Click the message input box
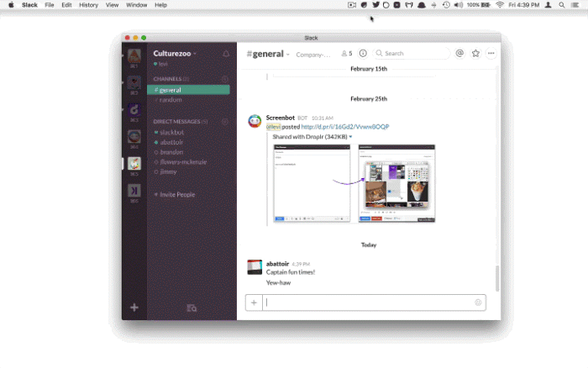This screenshot has height=368, width=588. [x=370, y=302]
